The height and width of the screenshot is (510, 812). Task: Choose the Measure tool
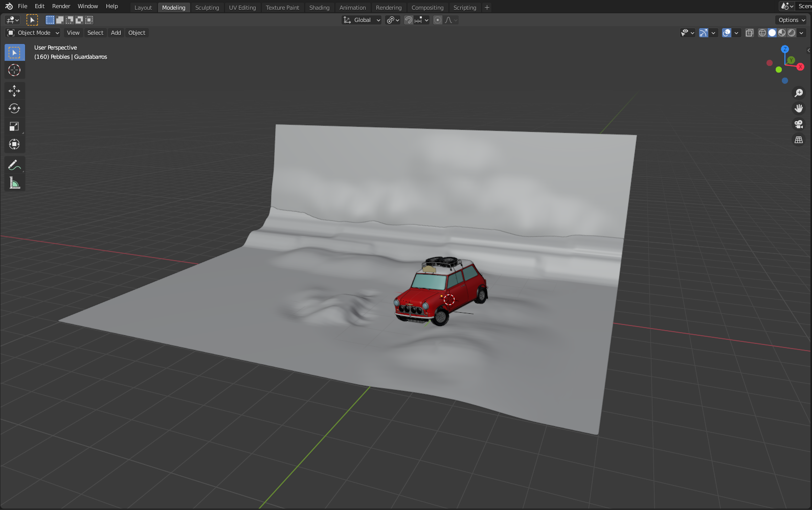[15, 182]
